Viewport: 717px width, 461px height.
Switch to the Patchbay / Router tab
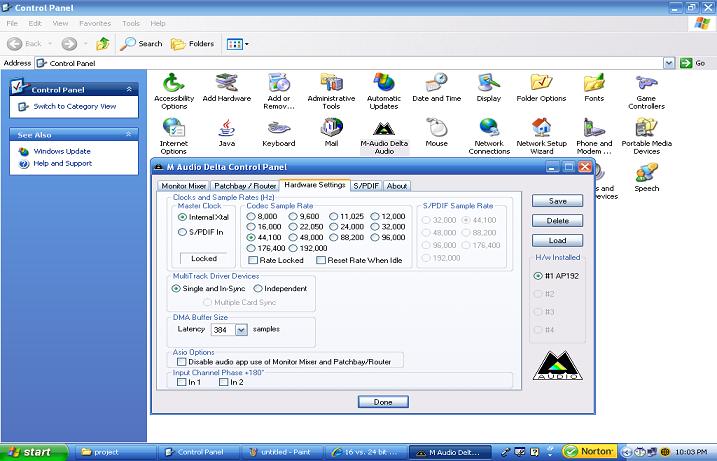245,186
